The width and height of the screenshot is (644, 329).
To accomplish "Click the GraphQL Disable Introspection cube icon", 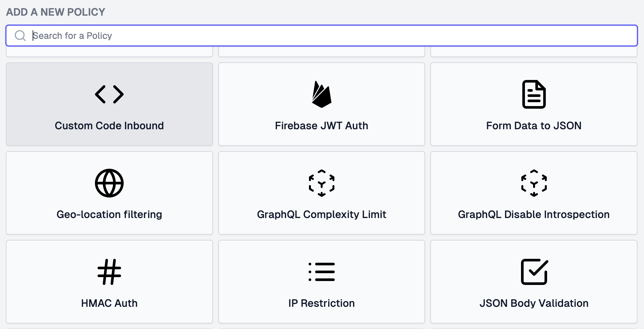I will coord(534,183).
